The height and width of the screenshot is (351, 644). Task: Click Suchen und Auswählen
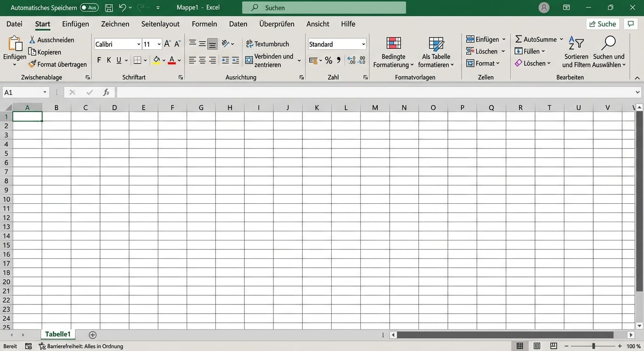pos(609,53)
